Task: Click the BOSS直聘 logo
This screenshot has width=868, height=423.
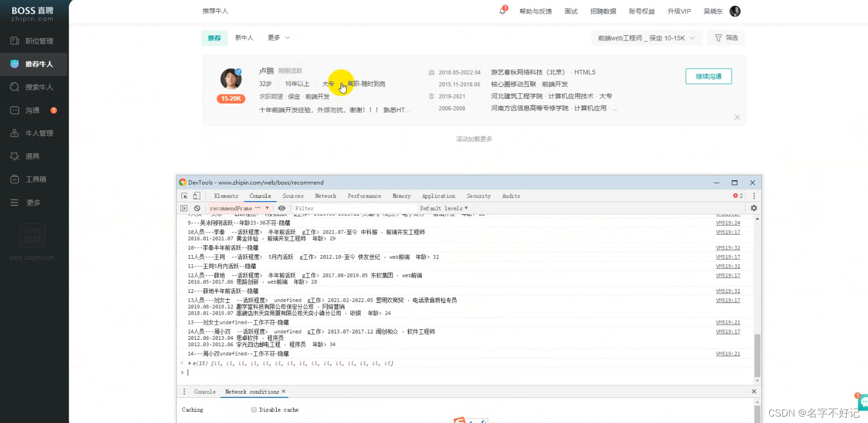Action: click(x=33, y=14)
